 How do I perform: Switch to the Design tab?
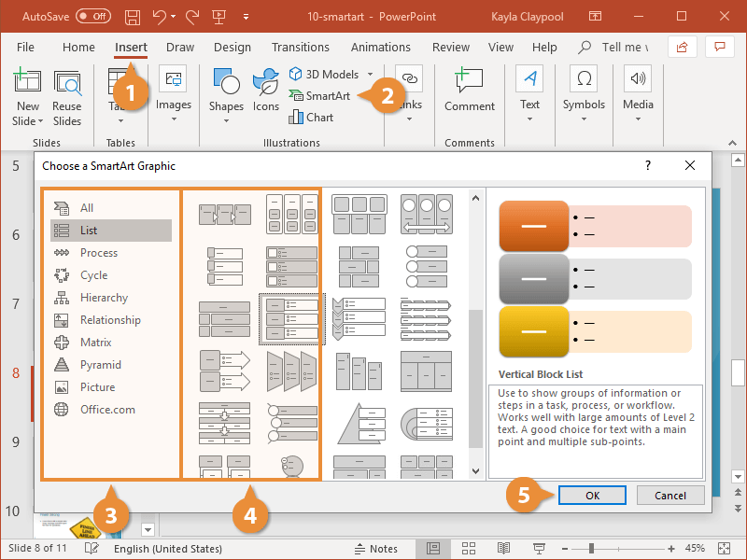[232, 47]
